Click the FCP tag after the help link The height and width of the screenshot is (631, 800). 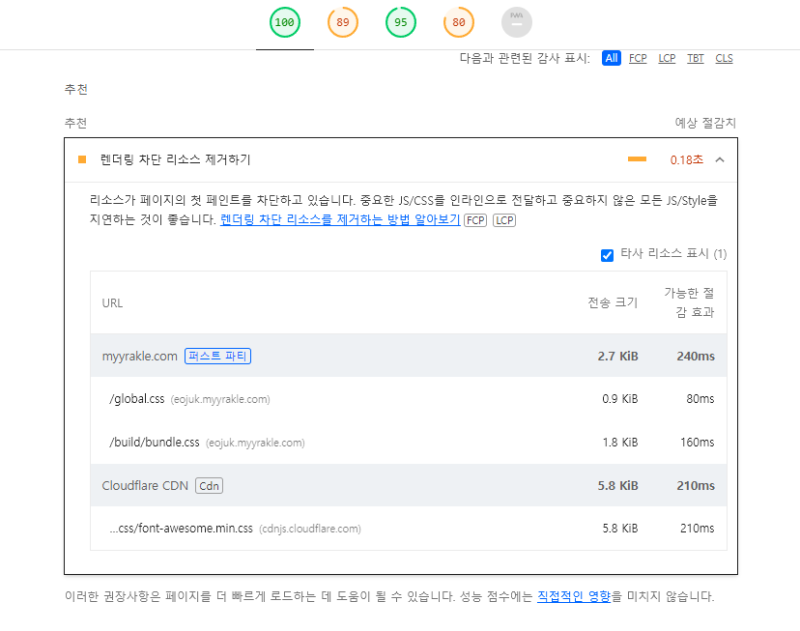pos(475,220)
